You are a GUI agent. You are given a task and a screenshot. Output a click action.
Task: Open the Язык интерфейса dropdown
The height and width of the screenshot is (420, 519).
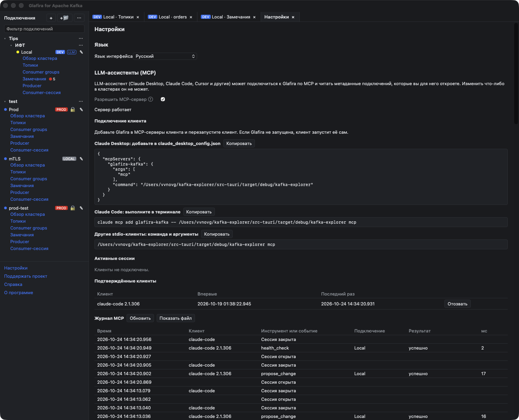165,56
